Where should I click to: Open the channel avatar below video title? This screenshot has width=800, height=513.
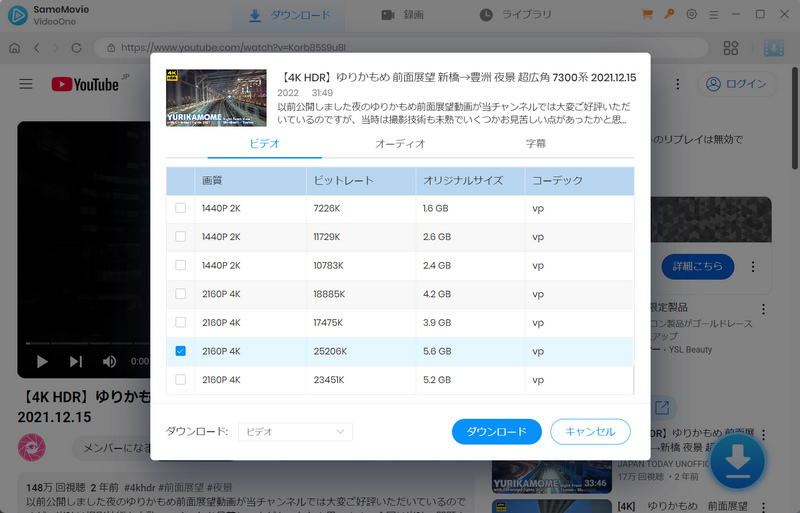(32, 447)
